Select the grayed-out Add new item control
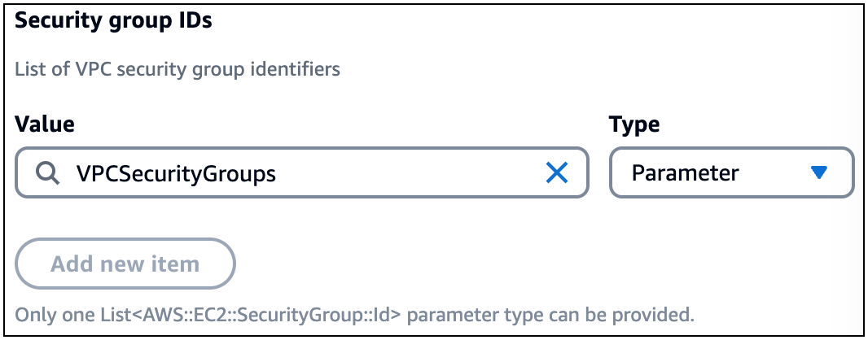This screenshot has width=868, height=340. (125, 264)
